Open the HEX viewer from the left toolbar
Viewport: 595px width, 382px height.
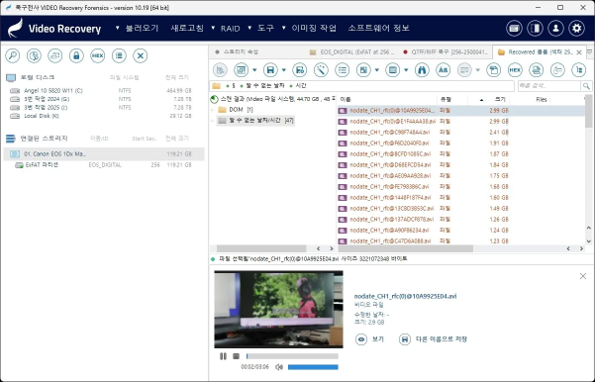(98, 56)
